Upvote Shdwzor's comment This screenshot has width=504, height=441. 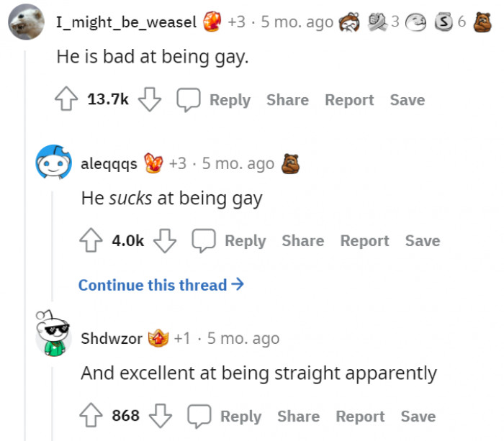[x=91, y=415]
